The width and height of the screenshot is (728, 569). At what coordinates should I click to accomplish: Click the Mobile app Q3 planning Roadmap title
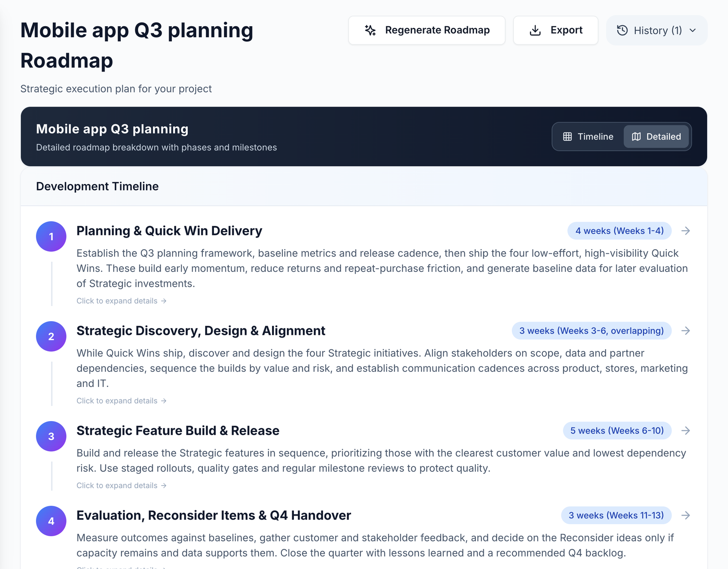(x=137, y=45)
